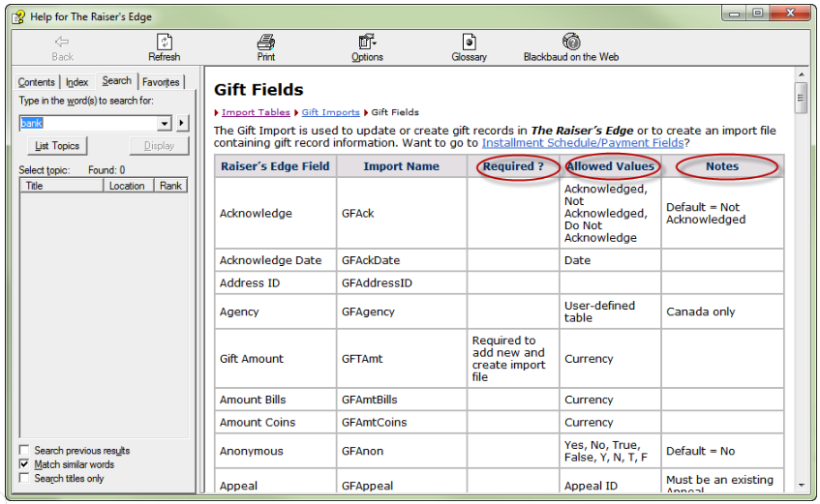Uncheck Match similar words checkbox

24,464
